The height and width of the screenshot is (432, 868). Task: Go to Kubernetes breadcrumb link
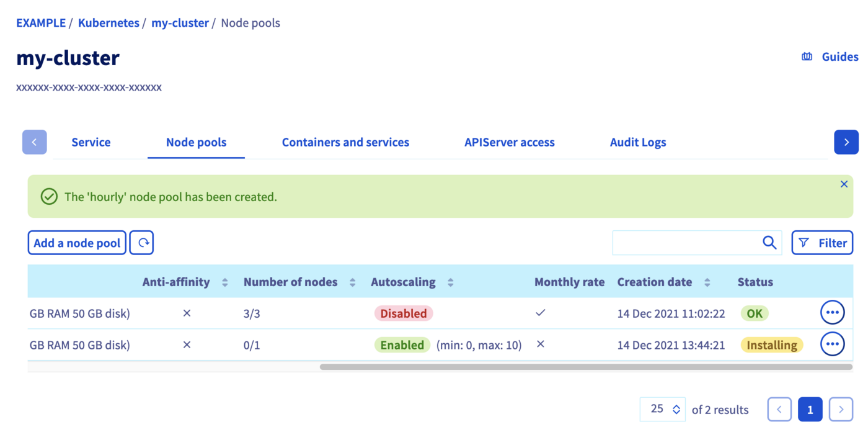pos(108,23)
